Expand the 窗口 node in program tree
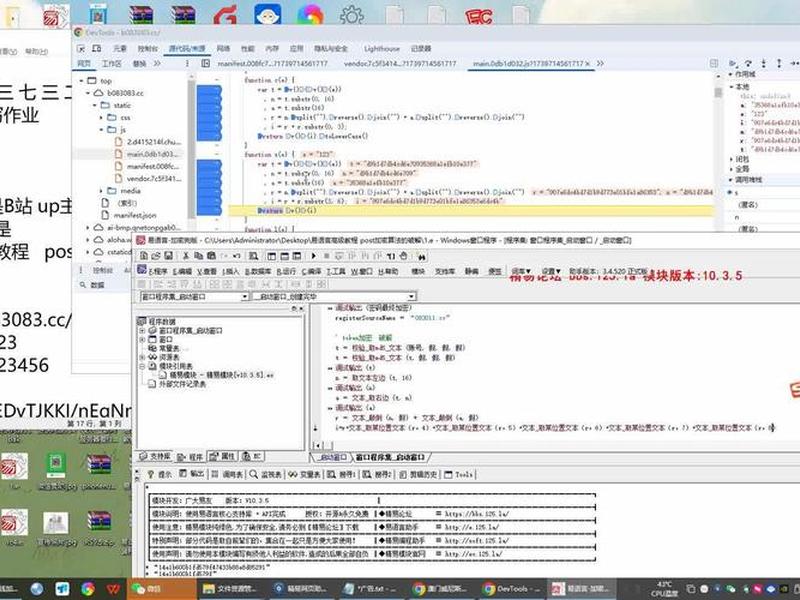This screenshot has width=800, height=600. coord(142,339)
